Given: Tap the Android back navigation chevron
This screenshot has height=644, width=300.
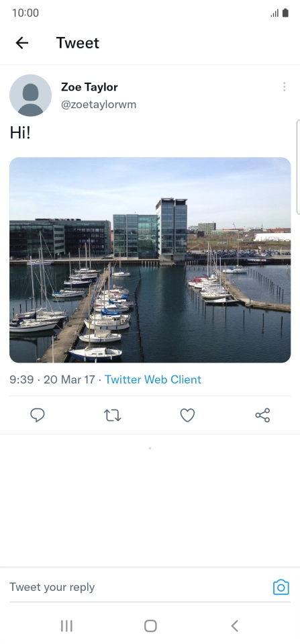Looking at the screenshot, I should tap(234, 626).
